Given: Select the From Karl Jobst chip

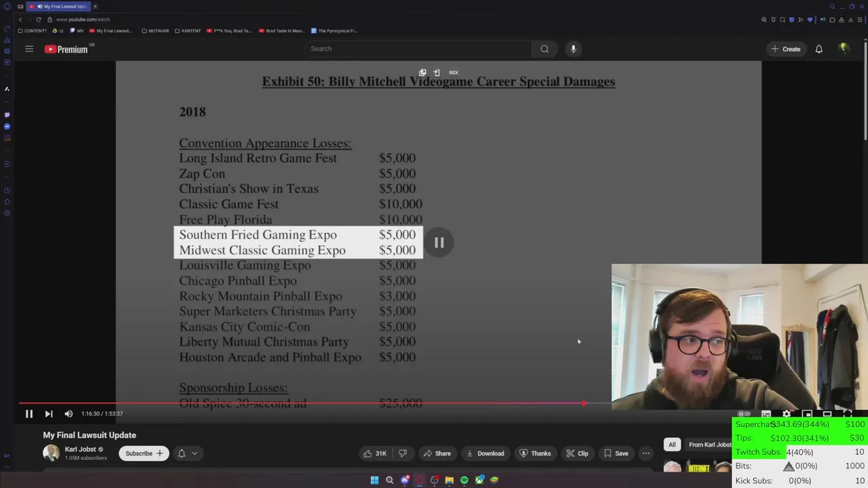Looking at the screenshot, I should 709,445.
